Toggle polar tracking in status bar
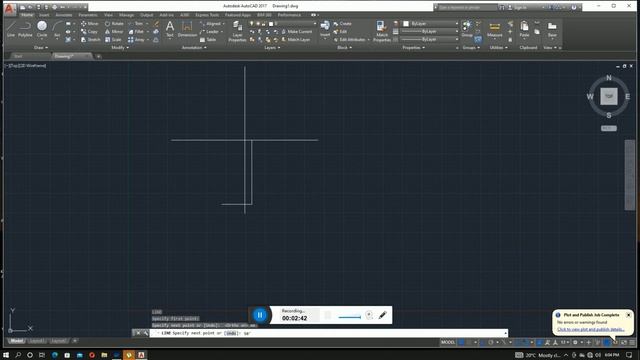 click(491, 342)
